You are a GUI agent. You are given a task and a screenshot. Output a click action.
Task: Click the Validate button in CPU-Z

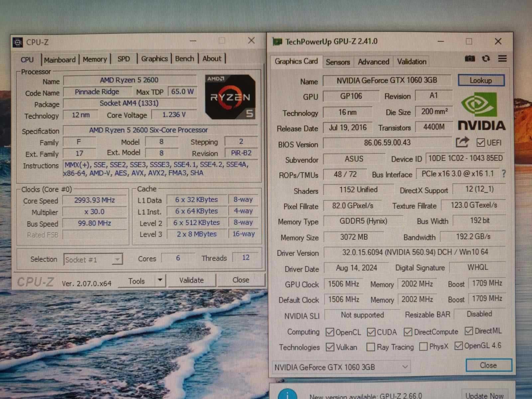[191, 280]
